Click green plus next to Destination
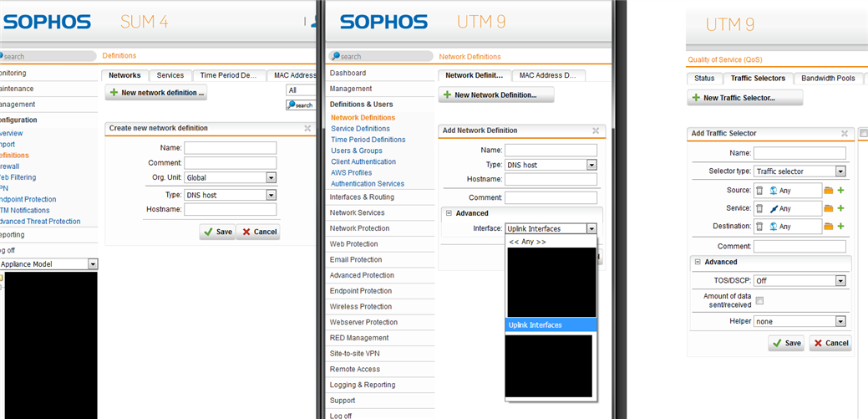Viewport: 868px width, 419px height. pyautogui.click(x=840, y=226)
